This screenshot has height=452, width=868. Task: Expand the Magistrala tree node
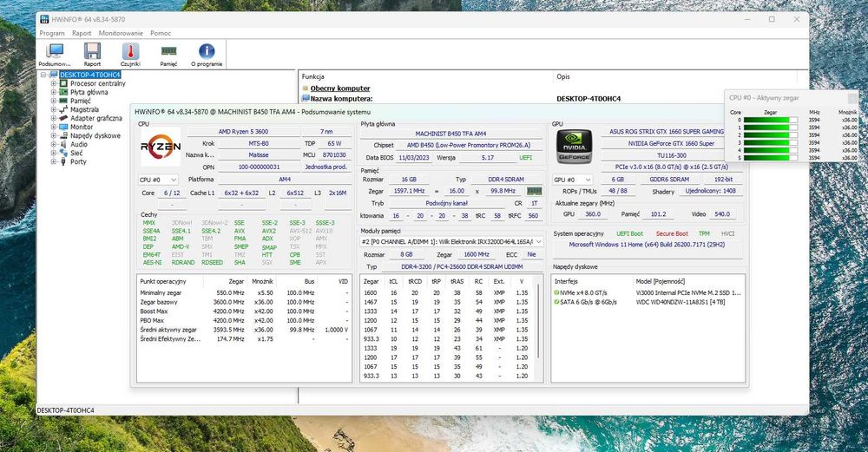(x=54, y=109)
